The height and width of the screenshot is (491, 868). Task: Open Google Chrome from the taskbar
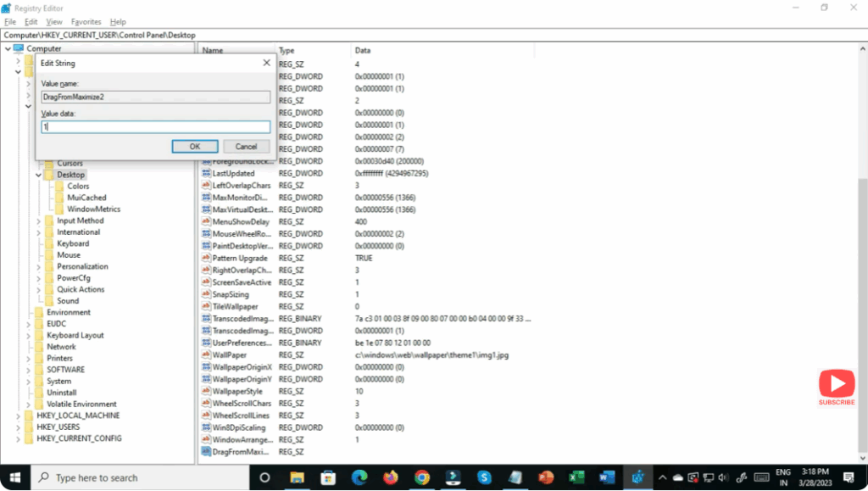coord(421,477)
